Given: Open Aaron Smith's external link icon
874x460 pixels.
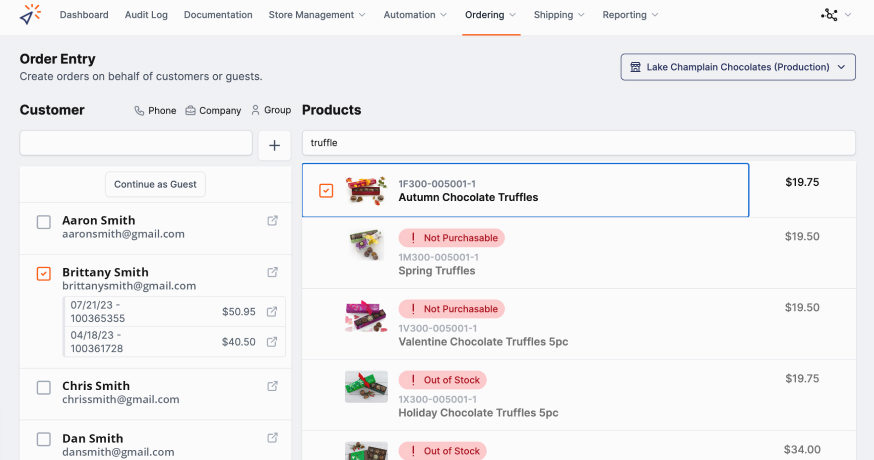Looking at the screenshot, I should click(273, 220).
